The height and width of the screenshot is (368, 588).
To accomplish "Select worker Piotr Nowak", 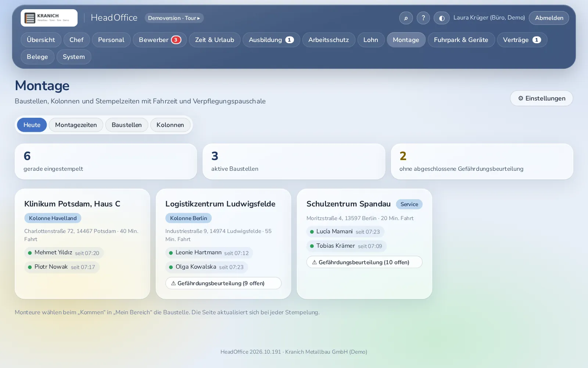I will (x=62, y=267).
